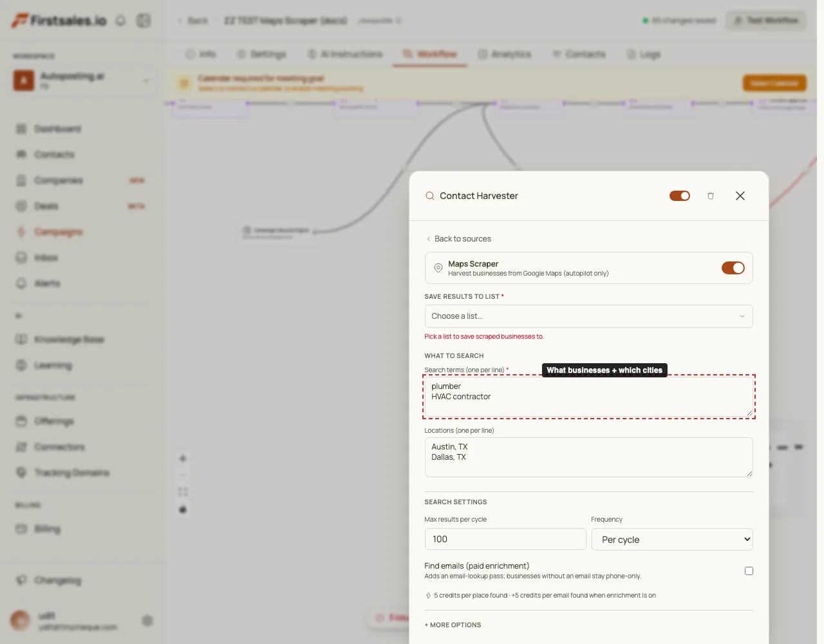The height and width of the screenshot is (644, 824).
Task: Switch to the Info tab
Action: click(x=201, y=54)
